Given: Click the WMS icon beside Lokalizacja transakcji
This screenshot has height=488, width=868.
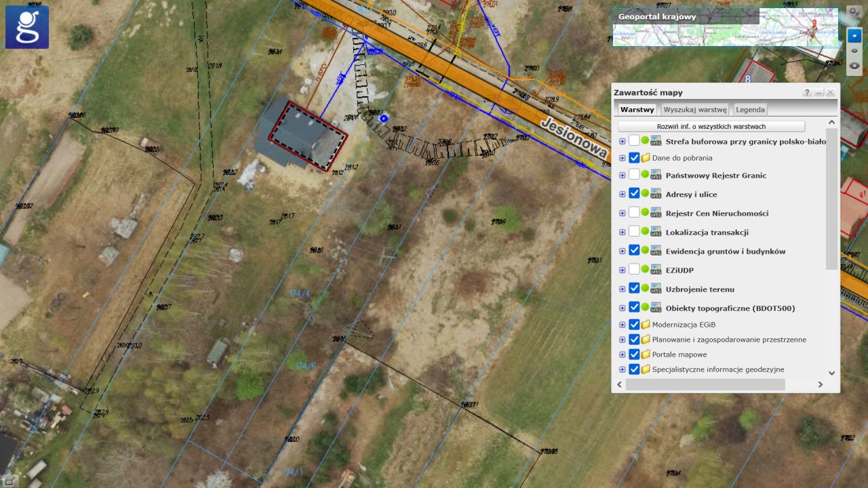Looking at the screenshot, I should pyautogui.click(x=656, y=232).
